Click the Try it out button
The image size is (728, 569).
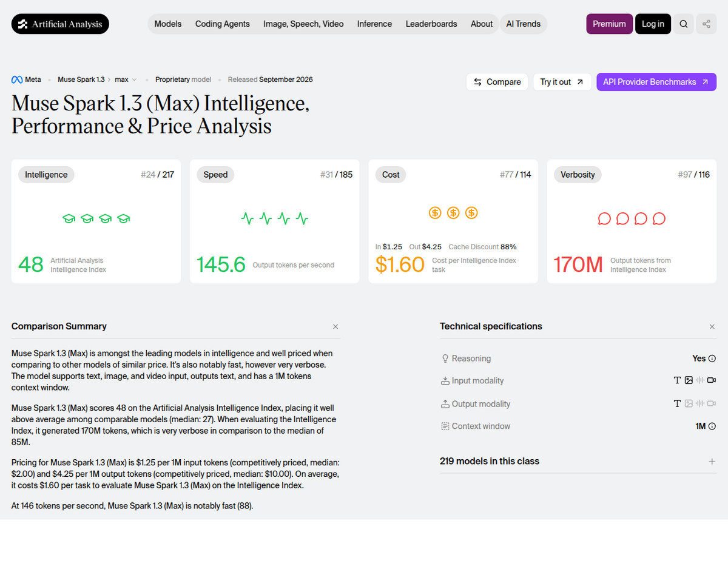click(562, 82)
